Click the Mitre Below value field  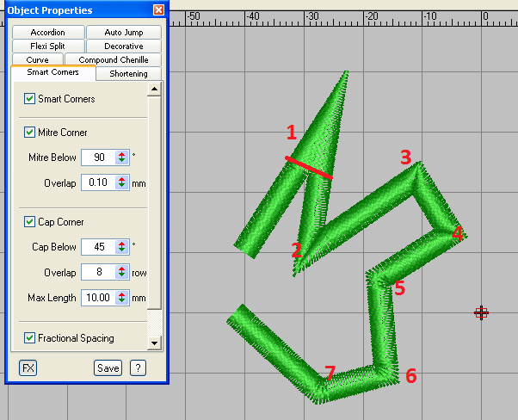point(96,157)
